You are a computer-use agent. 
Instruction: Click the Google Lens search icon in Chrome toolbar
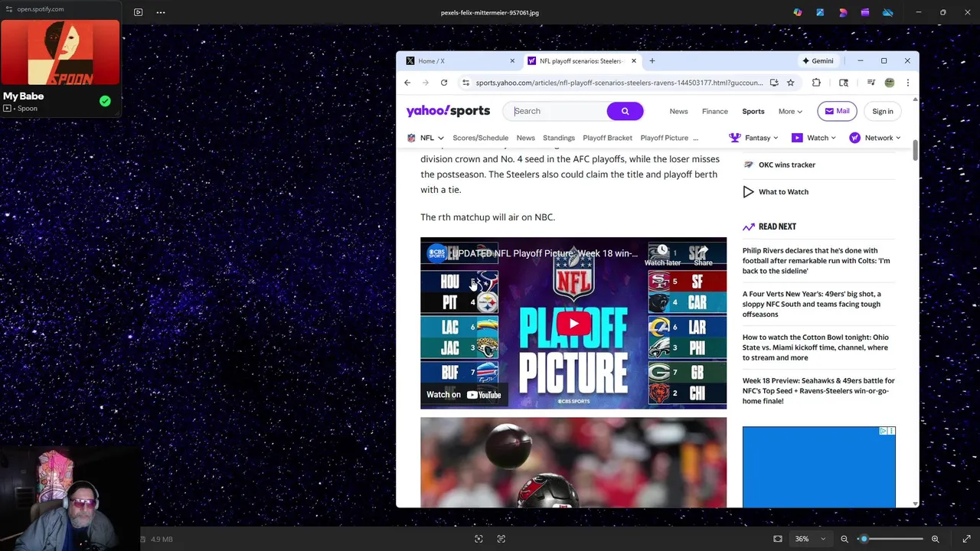click(x=844, y=83)
